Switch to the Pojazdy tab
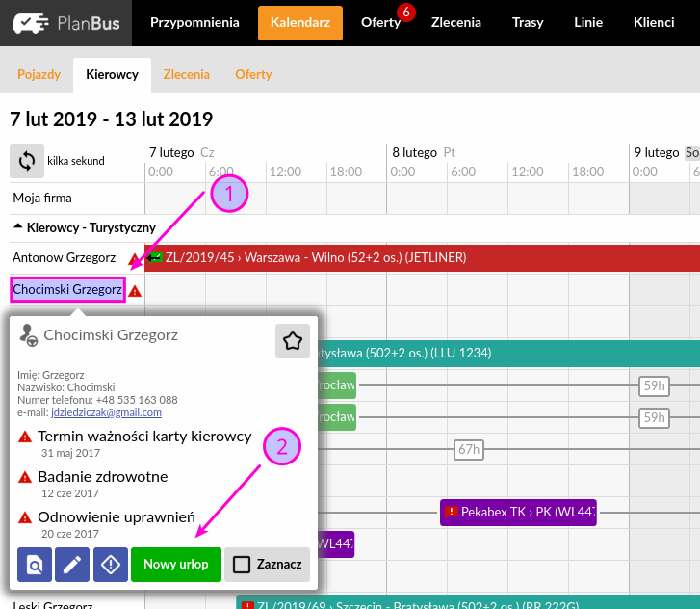Image resolution: width=700 pixels, height=609 pixels. click(39, 74)
